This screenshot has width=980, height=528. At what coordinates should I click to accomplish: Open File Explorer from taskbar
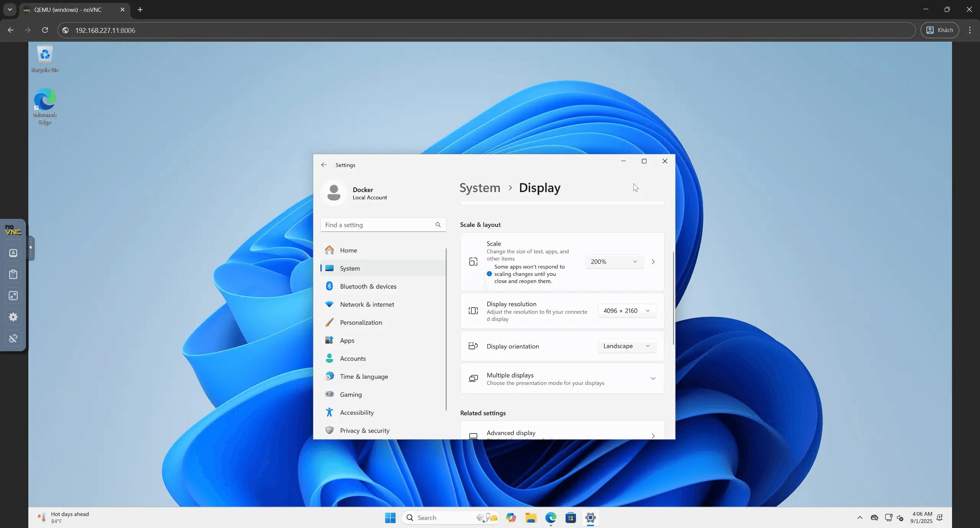(531, 518)
